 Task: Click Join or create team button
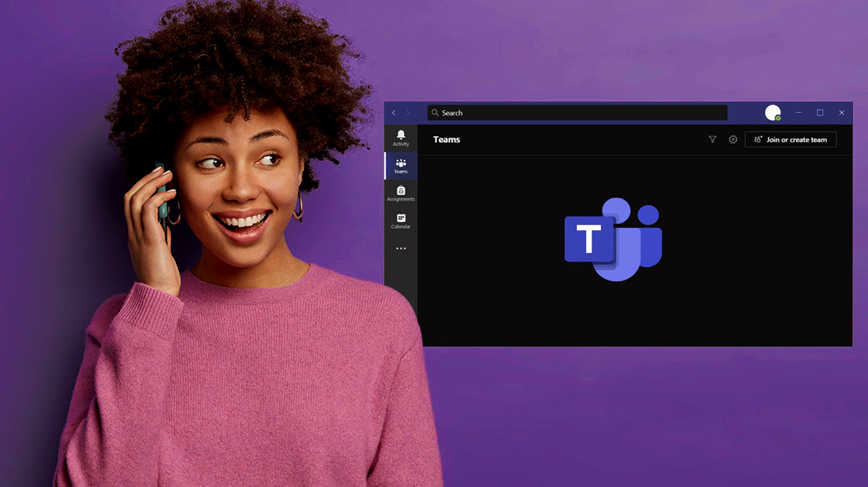(x=791, y=139)
